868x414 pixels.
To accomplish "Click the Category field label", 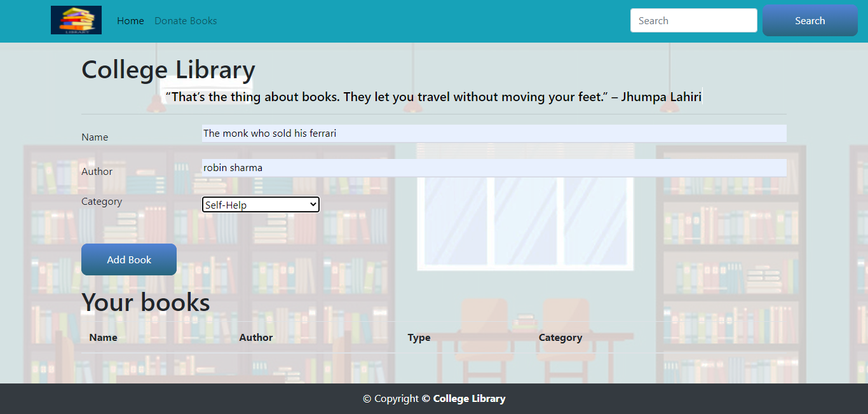I will tap(102, 202).
